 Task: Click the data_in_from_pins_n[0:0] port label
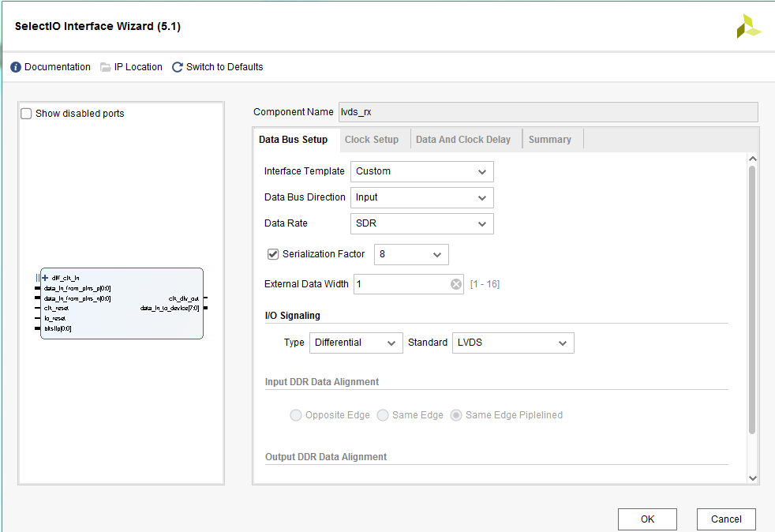coord(77,298)
